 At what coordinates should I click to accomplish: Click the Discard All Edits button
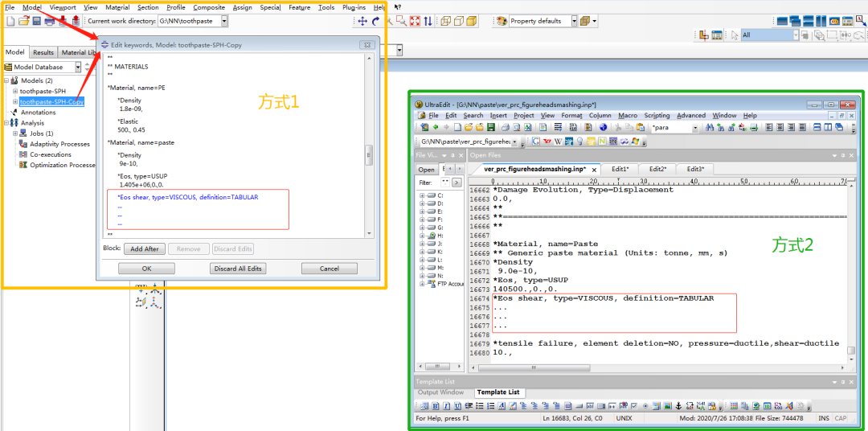237,269
